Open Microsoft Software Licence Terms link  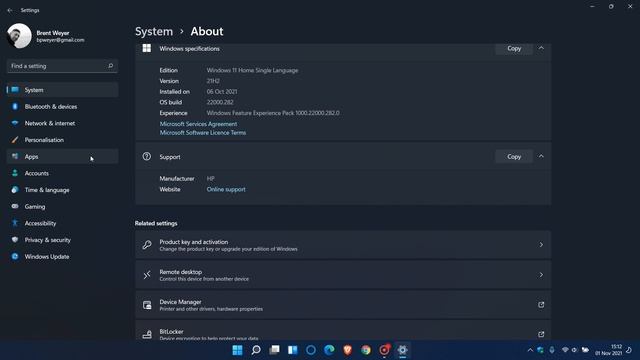[203, 133]
